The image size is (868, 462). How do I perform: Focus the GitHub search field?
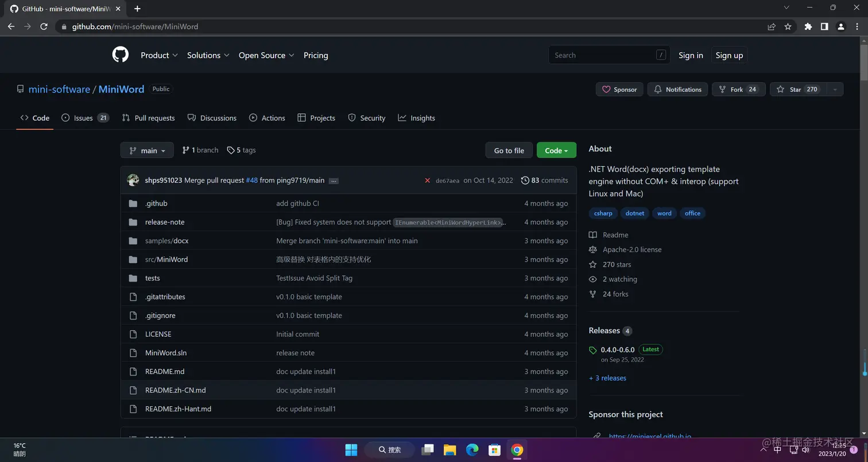(609, 55)
